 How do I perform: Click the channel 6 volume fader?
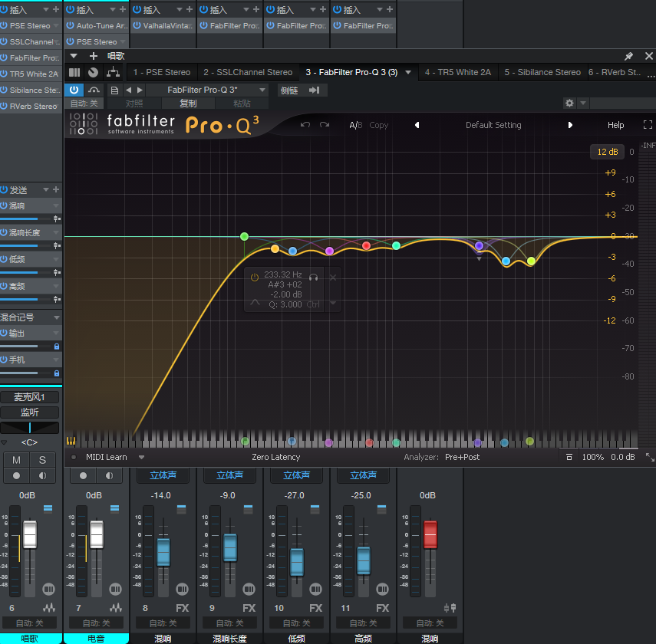pos(30,534)
